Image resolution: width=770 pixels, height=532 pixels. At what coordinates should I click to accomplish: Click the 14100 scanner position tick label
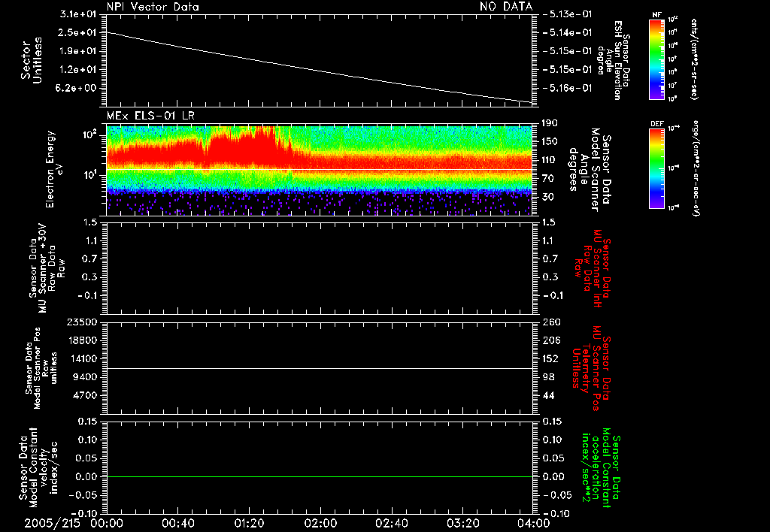82,358
